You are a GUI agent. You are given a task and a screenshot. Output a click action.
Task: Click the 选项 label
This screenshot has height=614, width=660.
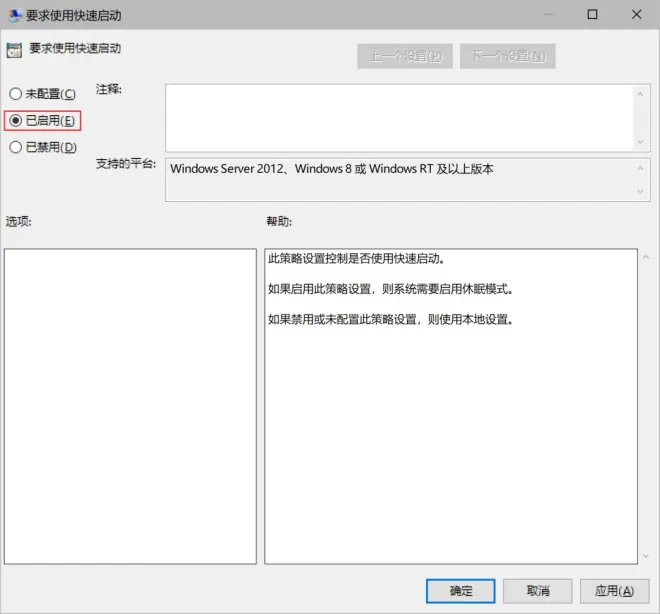[18, 221]
